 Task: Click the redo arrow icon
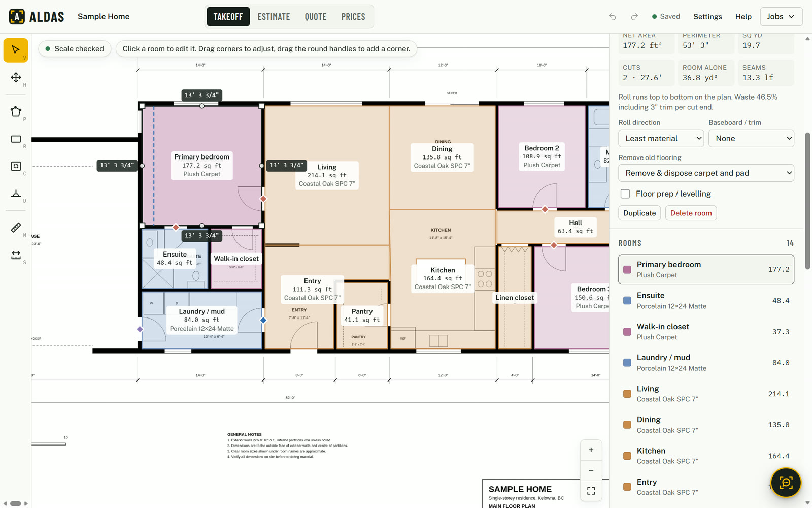[x=634, y=17]
